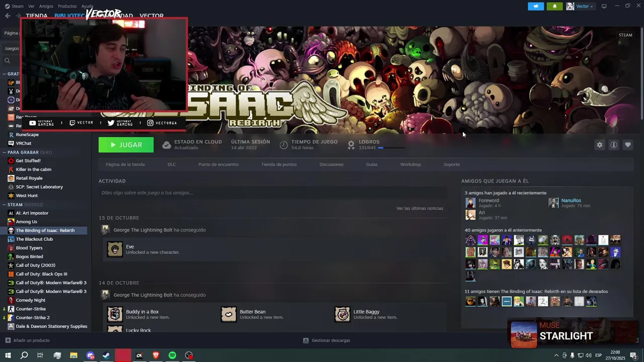Click the library search magnifier icon
Viewport: 644px width, 362px height.
(7, 61)
